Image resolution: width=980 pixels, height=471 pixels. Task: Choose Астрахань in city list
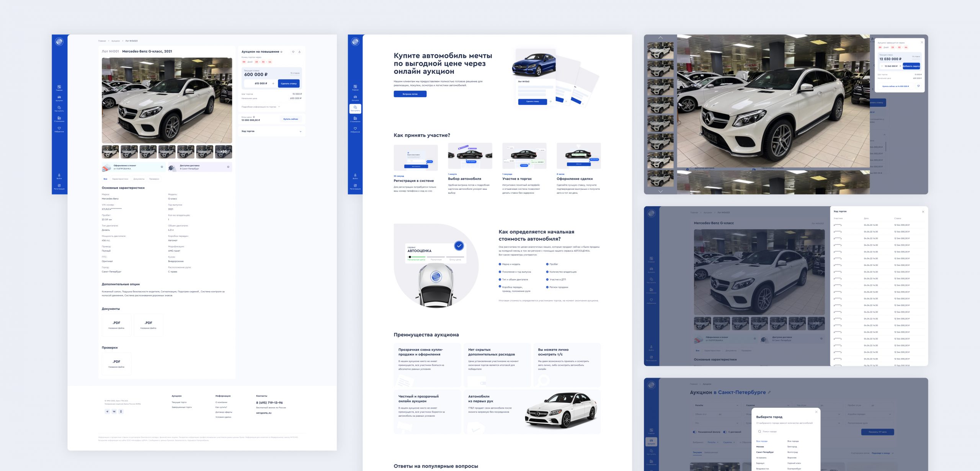click(x=761, y=458)
